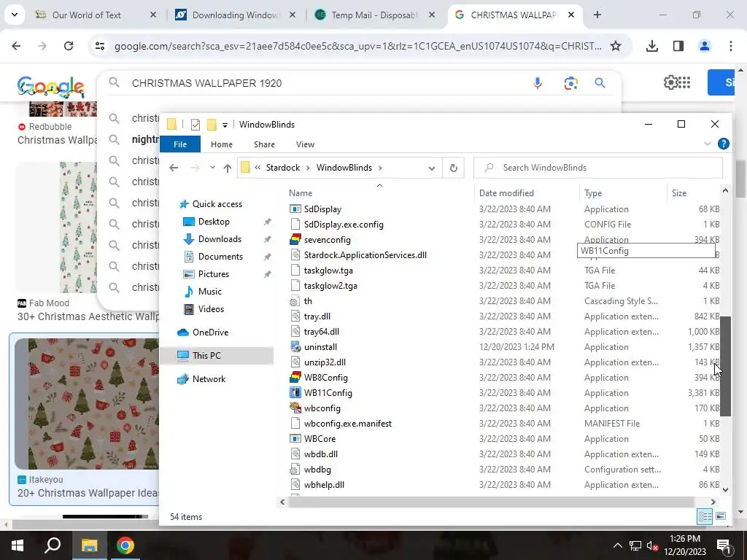Select the sevenconfig application icon
747x560 pixels.
point(295,239)
